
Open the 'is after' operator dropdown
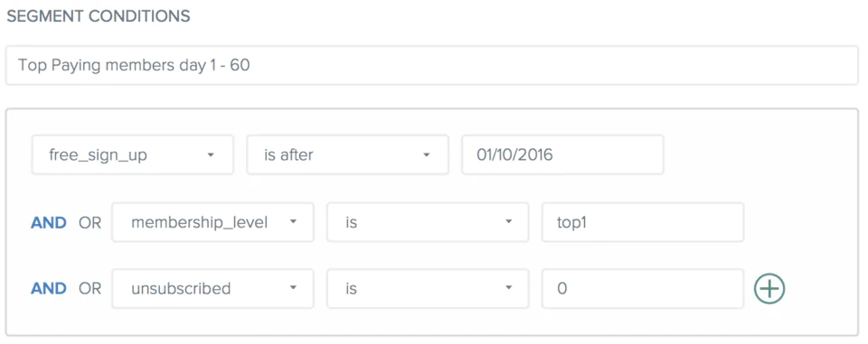pos(347,155)
